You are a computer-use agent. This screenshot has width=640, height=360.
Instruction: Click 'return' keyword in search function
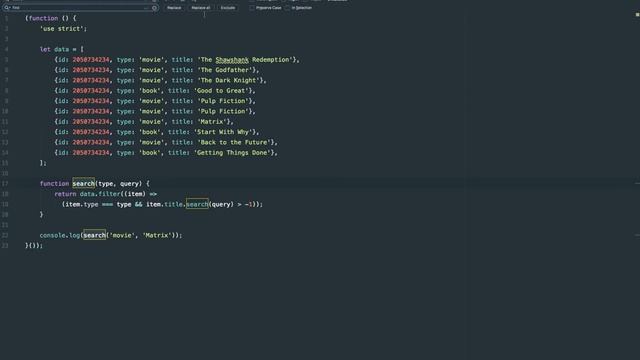[x=65, y=194]
